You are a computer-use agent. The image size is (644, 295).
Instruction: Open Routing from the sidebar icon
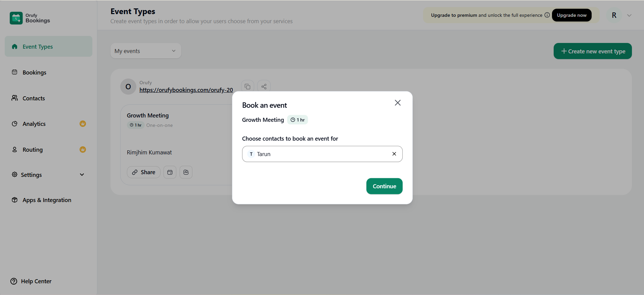[x=15, y=150]
